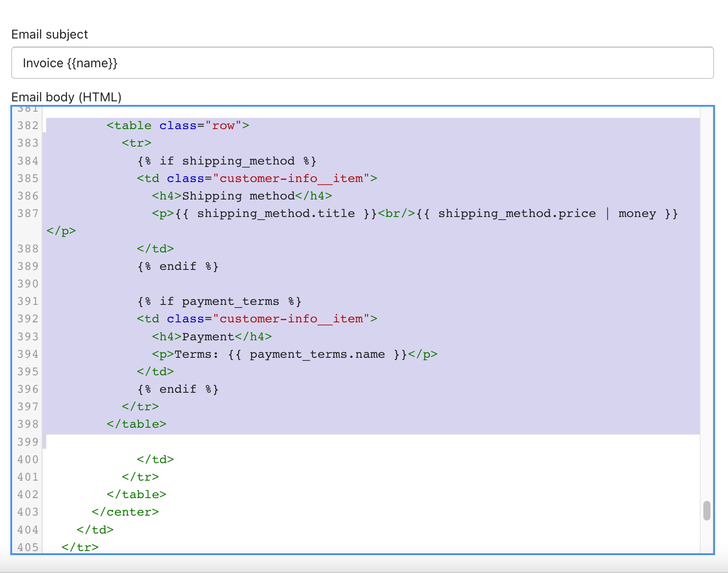Place cursor on empty line 399
This screenshot has height=573, width=728.
[x=269, y=442]
